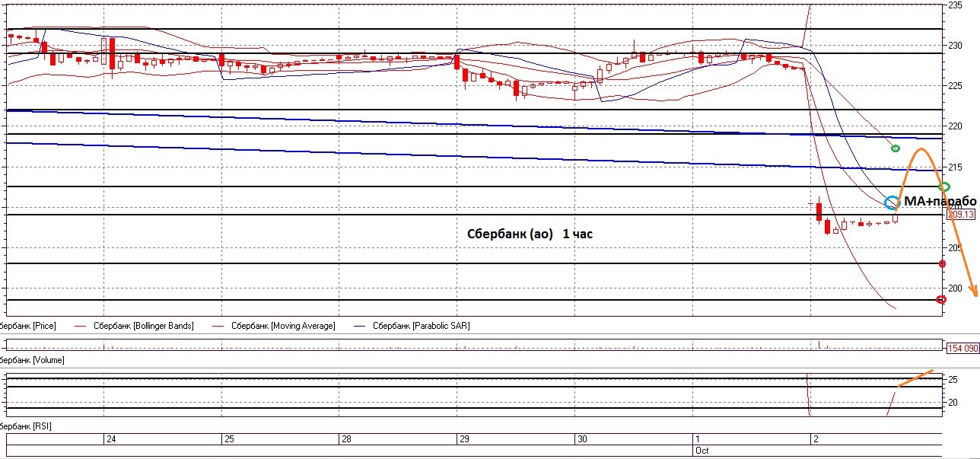The width and height of the screenshot is (980, 459).
Task: Click date label 30 on time axis
Action: tap(582, 440)
